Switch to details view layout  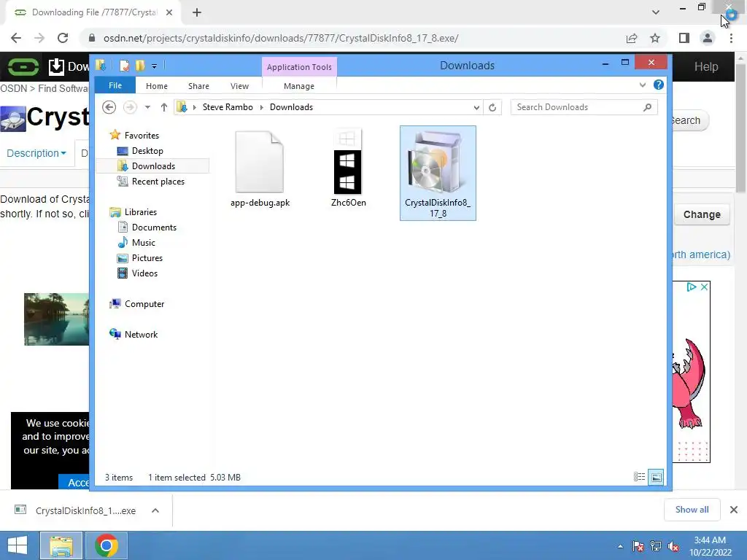click(639, 477)
